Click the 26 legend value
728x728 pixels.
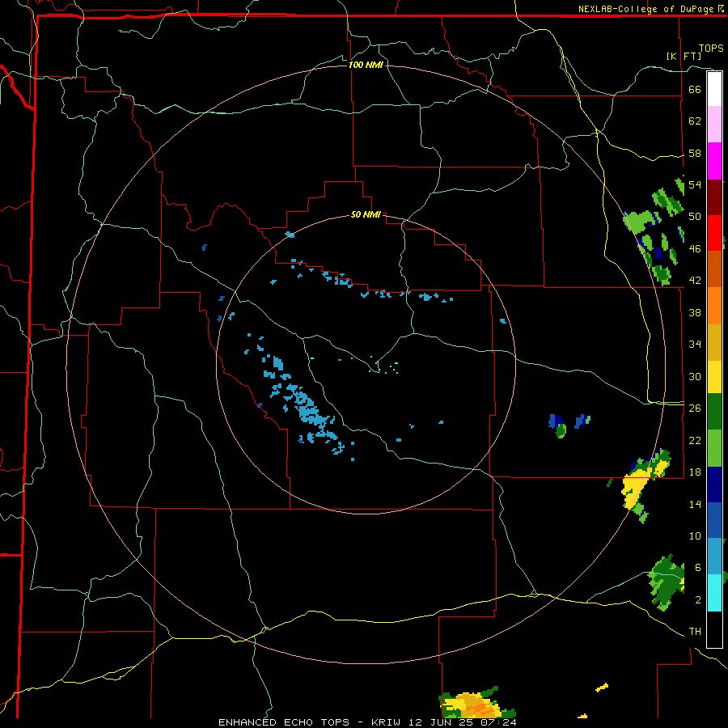[x=695, y=408]
